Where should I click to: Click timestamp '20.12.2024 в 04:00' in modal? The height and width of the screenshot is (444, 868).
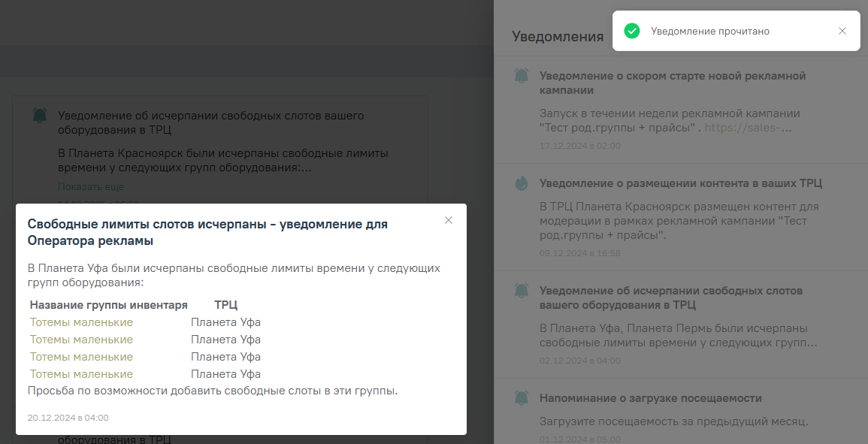click(x=68, y=416)
